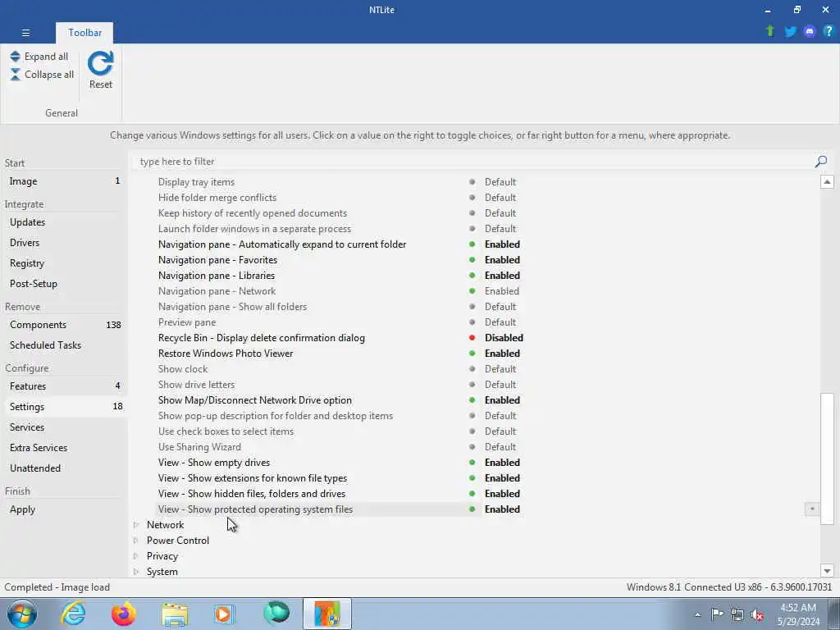
Task: Click the network tray icon
Action: point(737,614)
